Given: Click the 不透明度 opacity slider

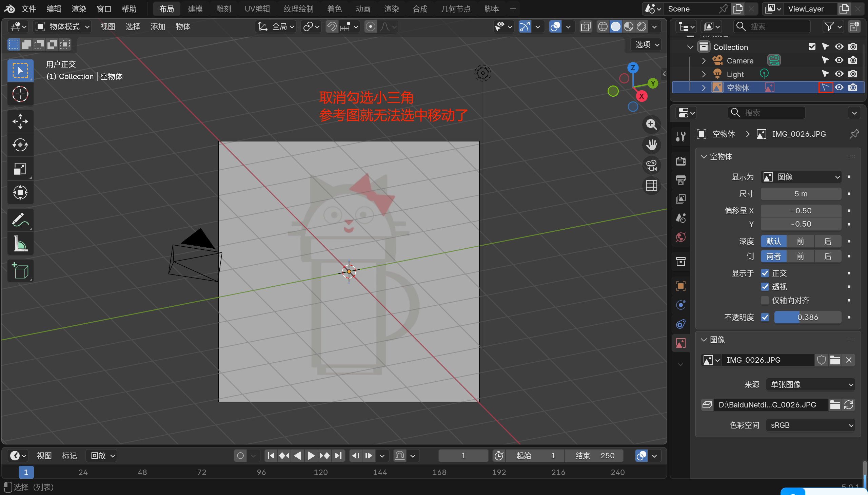Looking at the screenshot, I should [807, 317].
